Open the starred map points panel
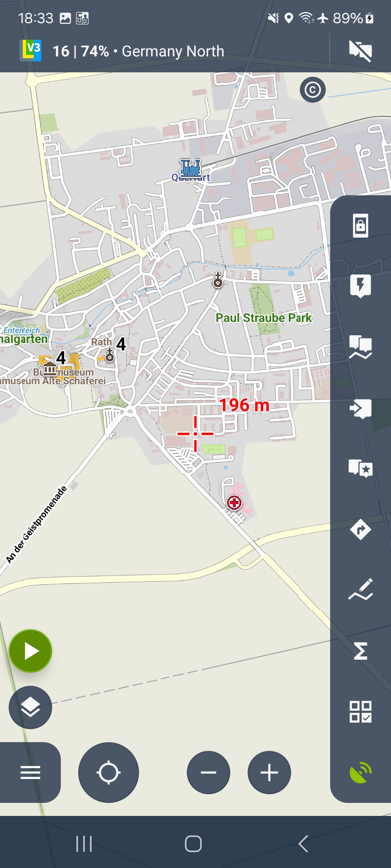 coord(361,469)
